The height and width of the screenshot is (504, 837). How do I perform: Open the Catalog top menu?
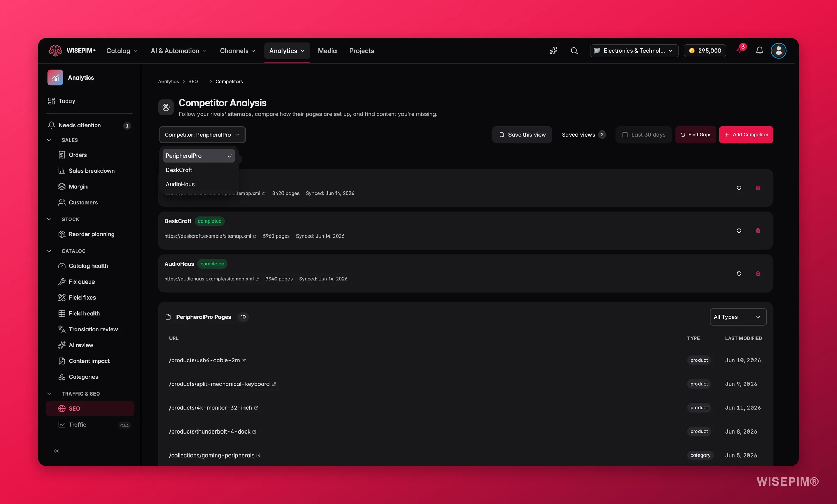click(x=122, y=51)
